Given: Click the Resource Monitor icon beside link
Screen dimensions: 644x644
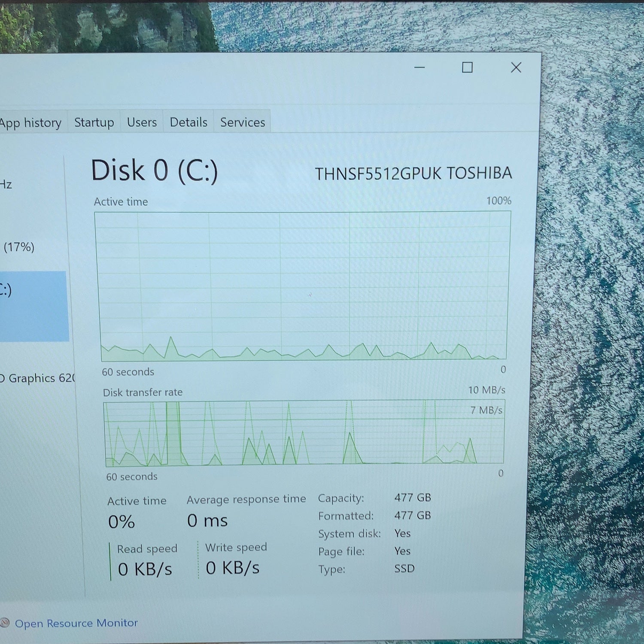Looking at the screenshot, I should pos(5,623).
